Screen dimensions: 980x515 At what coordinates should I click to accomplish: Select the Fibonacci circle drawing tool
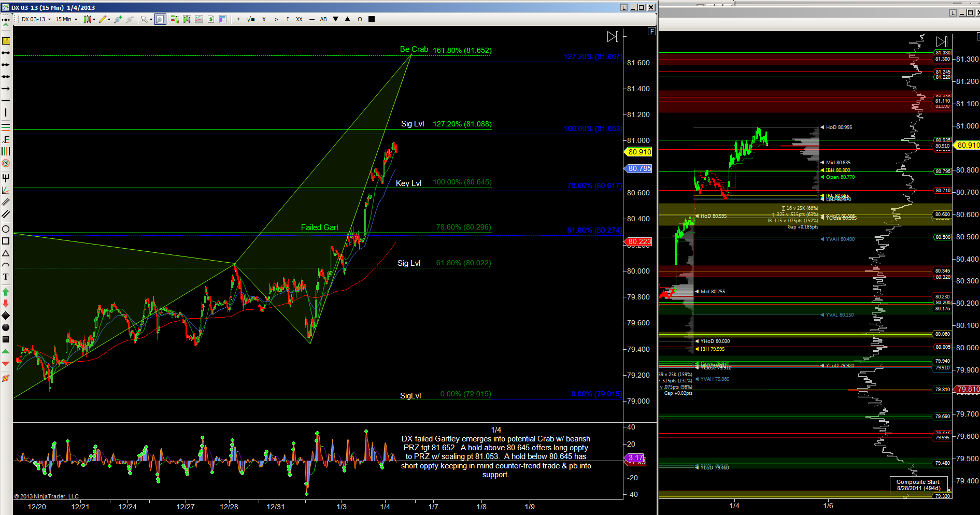click(x=6, y=163)
